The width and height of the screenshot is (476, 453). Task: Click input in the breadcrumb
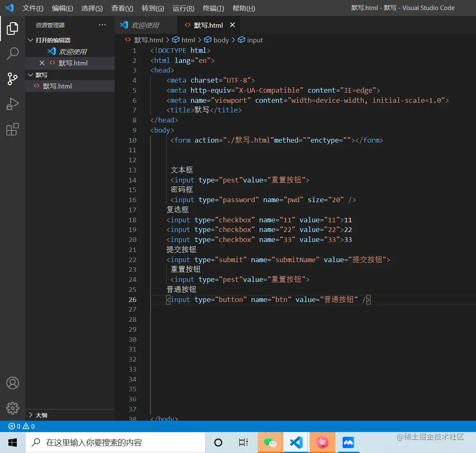255,40
